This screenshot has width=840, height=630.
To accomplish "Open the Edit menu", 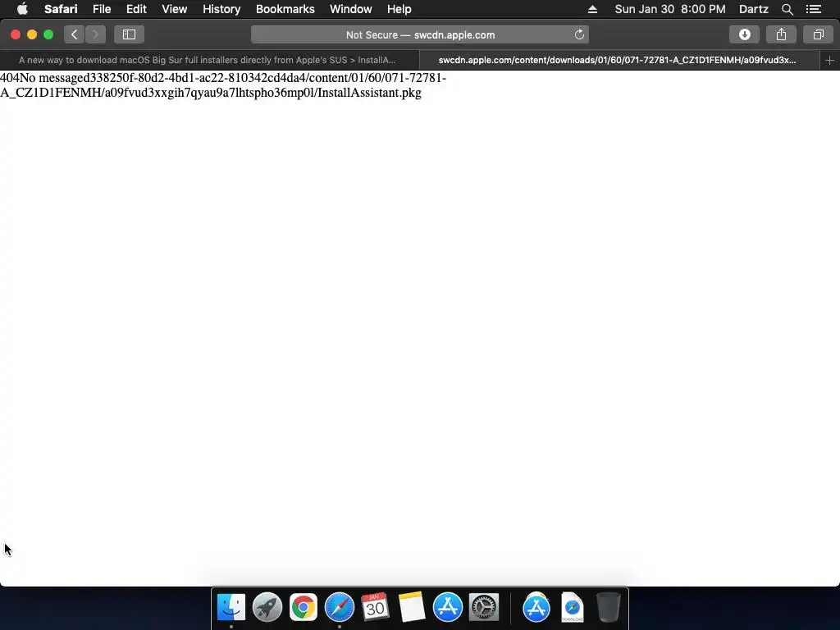I will [136, 9].
